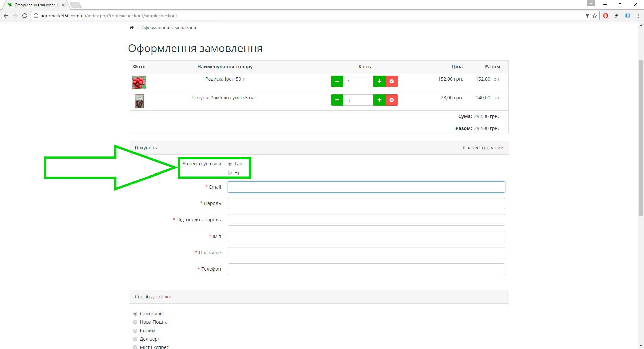Click the home breadcrumb icon
The width and height of the screenshot is (644, 349).
click(x=132, y=28)
